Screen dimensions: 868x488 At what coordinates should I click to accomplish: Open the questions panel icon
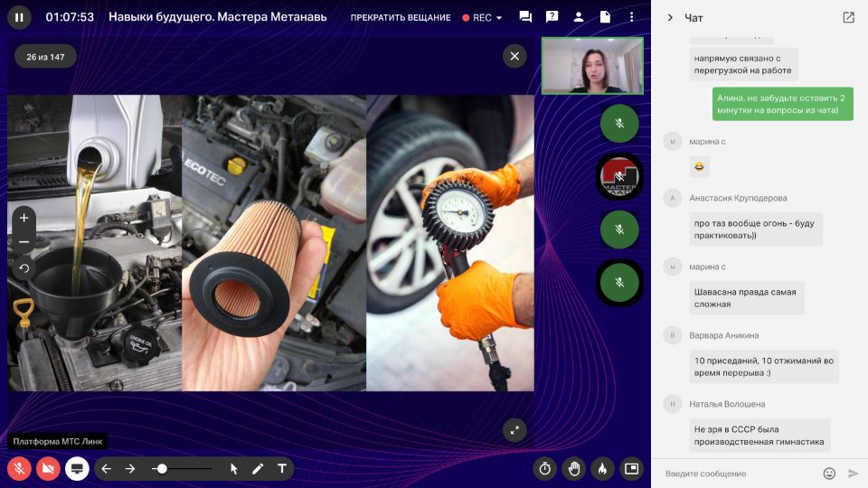[552, 17]
